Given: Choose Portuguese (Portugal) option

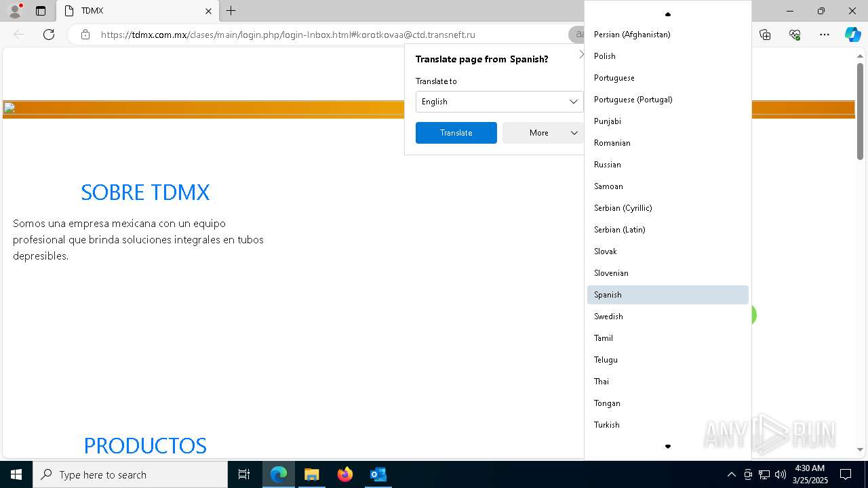Looking at the screenshot, I should (668, 100).
